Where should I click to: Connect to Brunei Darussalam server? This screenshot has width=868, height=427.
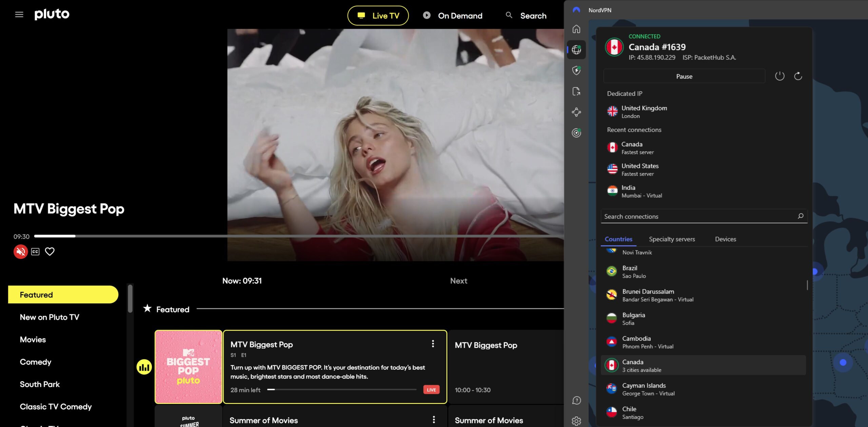703,295
